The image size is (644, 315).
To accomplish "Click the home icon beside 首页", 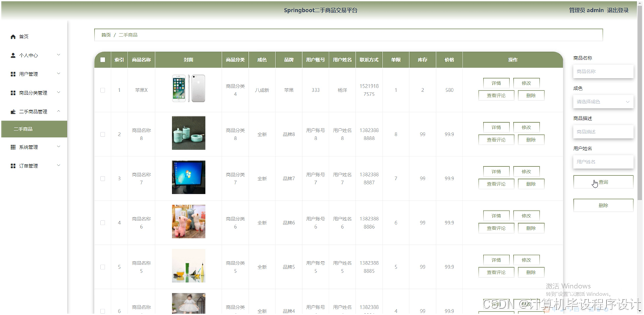I will 13,36.
